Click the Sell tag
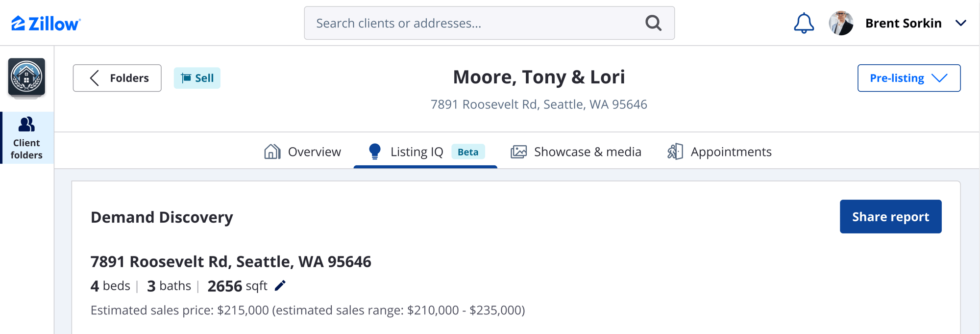Image resolution: width=980 pixels, height=334 pixels. point(197,78)
